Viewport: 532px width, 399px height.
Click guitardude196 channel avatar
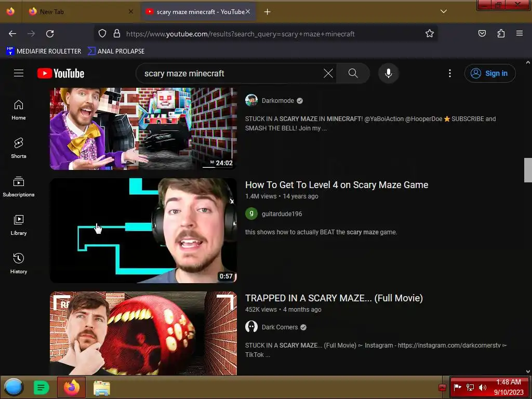(x=251, y=214)
